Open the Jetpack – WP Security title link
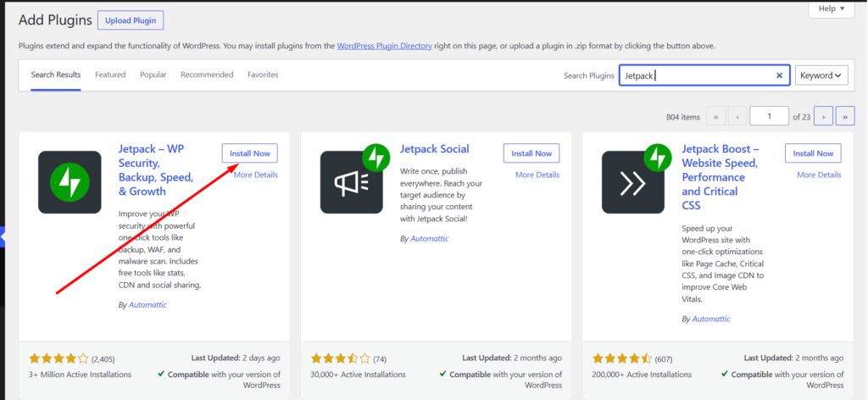 point(156,170)
